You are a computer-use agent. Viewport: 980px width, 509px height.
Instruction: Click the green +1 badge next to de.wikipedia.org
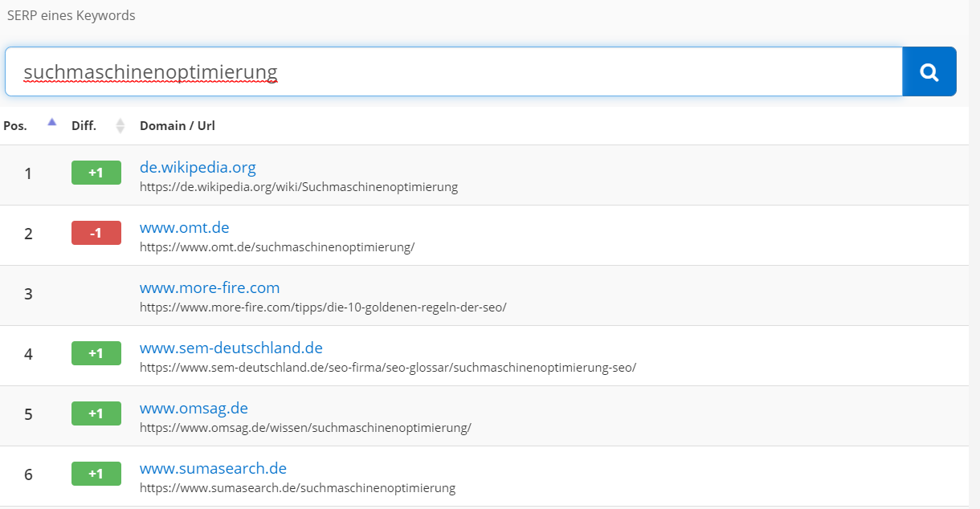click(x=96, y=172)
